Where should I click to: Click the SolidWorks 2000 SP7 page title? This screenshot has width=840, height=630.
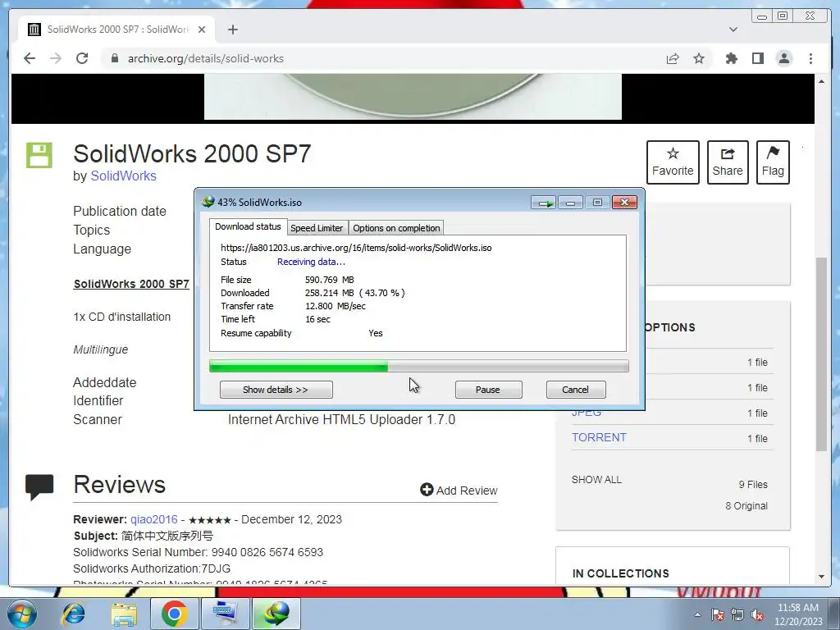click(192, 153)
